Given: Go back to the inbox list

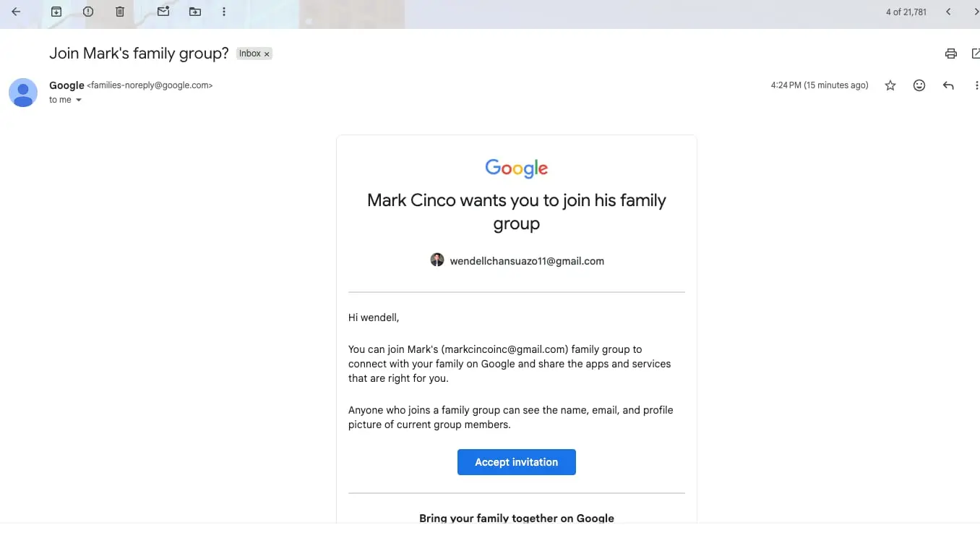Looking at the screenshot, I should pyautogui.click(x=16, y=12).
